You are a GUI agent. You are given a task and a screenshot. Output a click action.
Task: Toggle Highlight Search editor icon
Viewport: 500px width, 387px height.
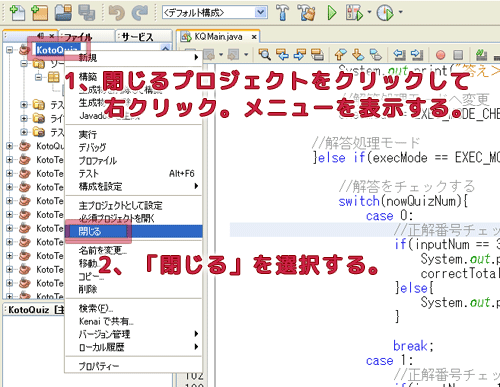(x=317, y=54)
